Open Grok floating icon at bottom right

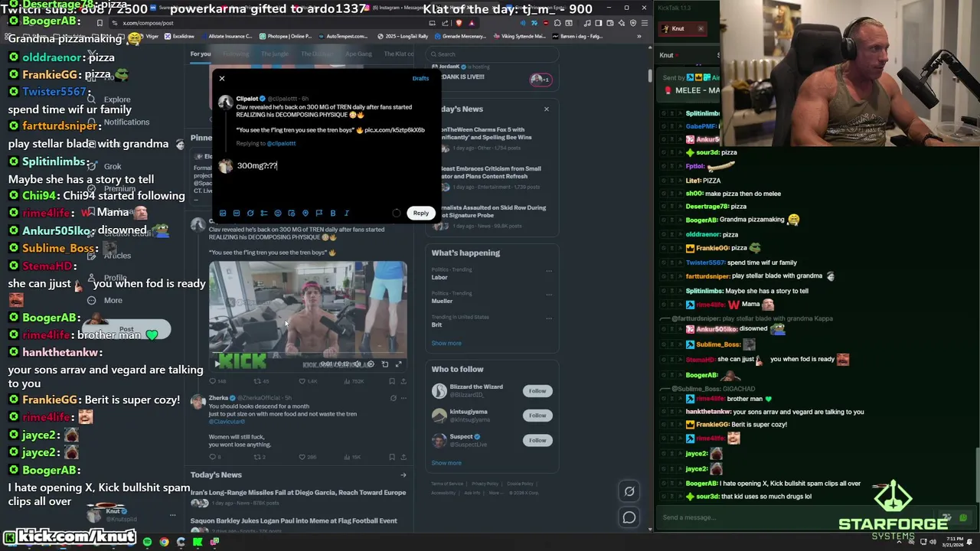pyautogui.click(x=629, y=491)
